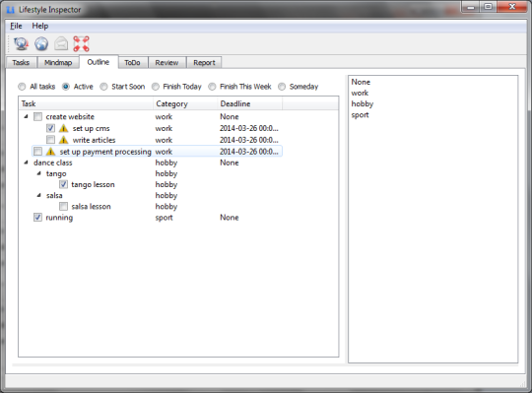Image resolution: width=532 pixels, height=393 pixels.
Task: Select hobby in the category list
Action: (x=362, y=103)
